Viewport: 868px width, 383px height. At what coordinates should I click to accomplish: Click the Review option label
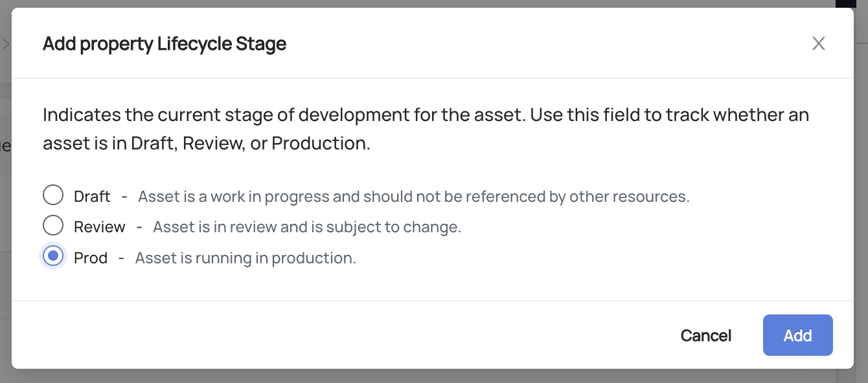99,227
